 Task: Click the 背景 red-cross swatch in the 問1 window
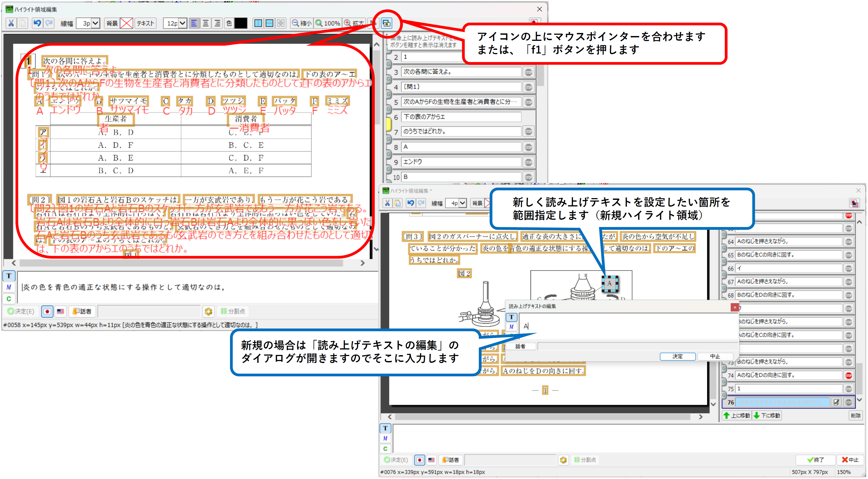point(126,23)
